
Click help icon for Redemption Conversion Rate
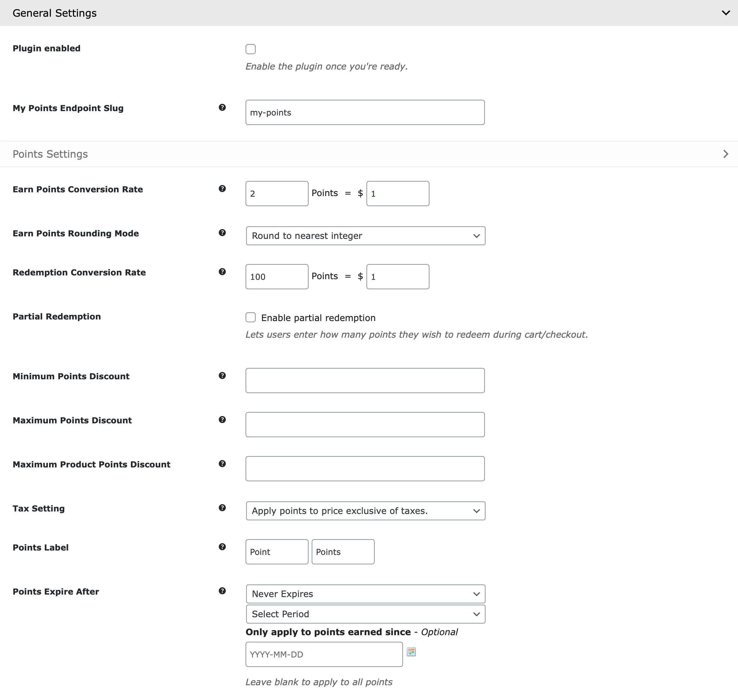pyautogui.click(x=222, y=272)
